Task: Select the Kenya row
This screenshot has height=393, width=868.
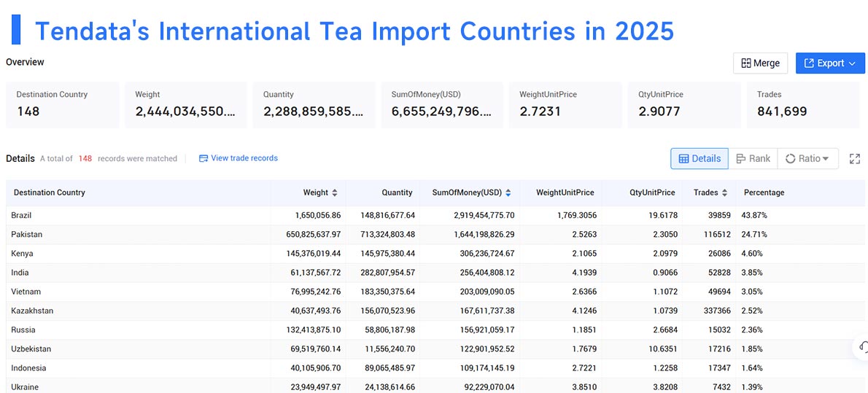Action: [435, 254]
